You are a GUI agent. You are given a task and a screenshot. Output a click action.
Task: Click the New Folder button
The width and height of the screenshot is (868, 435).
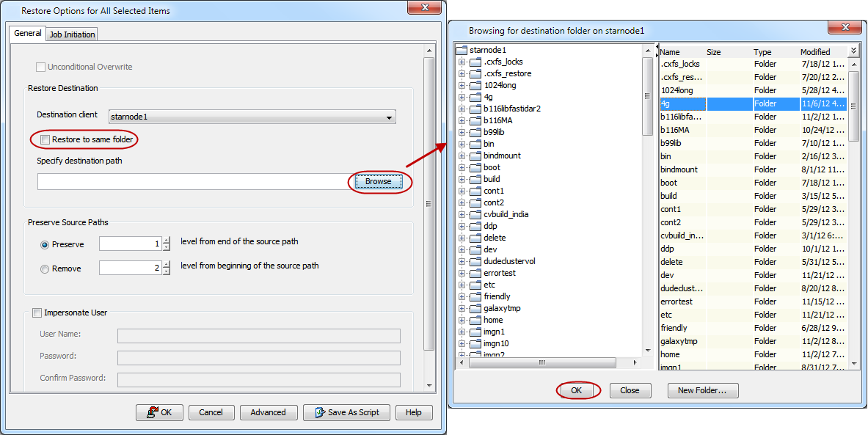(x=702, y=390)
